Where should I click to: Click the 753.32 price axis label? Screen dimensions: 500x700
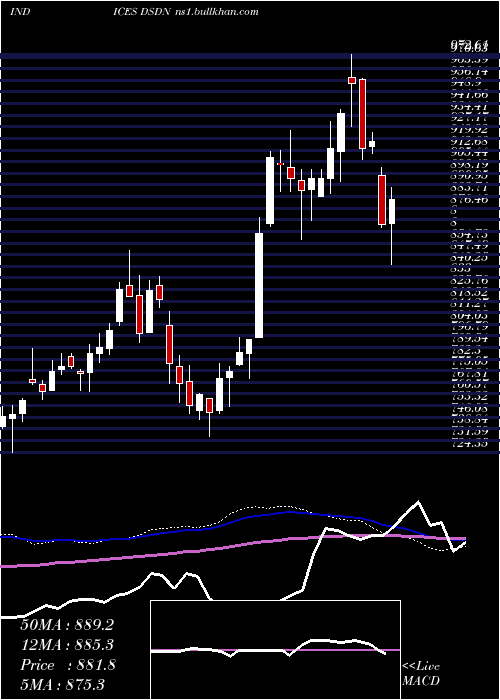tap(469, 397)
